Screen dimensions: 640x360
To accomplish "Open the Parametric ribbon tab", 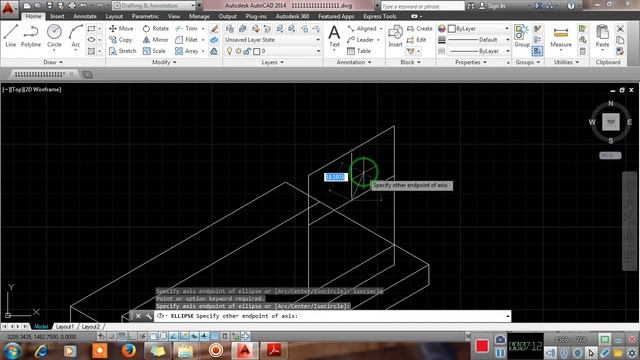I will (x=145, y=16).
